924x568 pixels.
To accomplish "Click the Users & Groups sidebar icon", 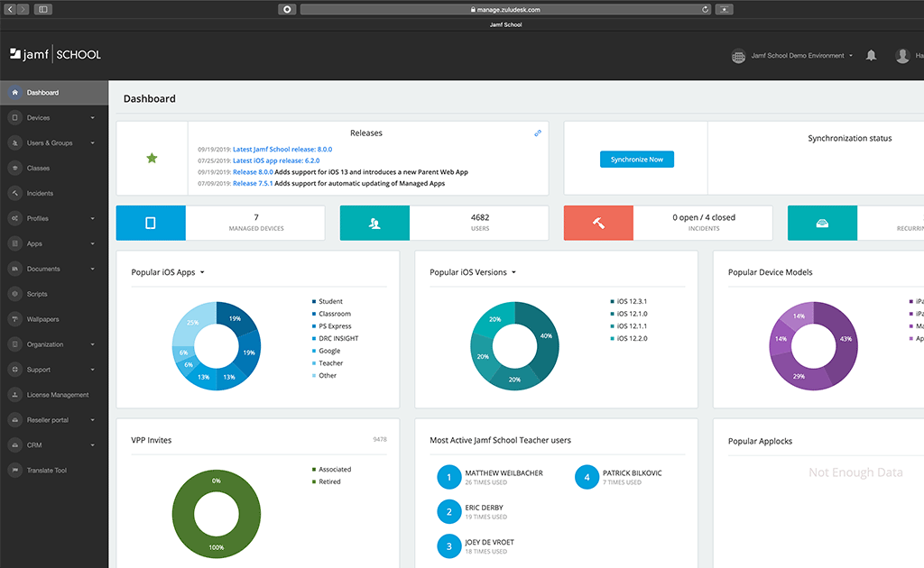I will click(14, 143).
